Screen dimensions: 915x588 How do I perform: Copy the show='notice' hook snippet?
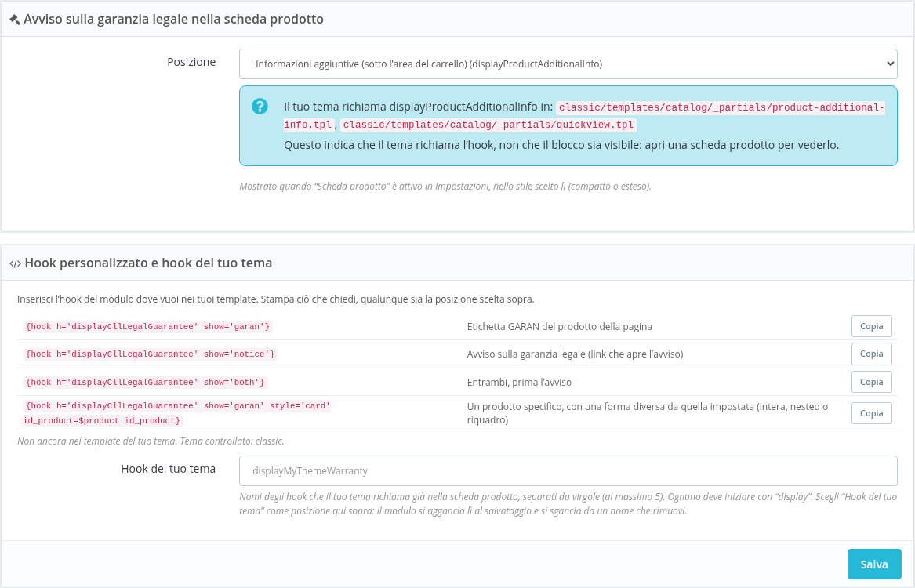pos(871,354)
